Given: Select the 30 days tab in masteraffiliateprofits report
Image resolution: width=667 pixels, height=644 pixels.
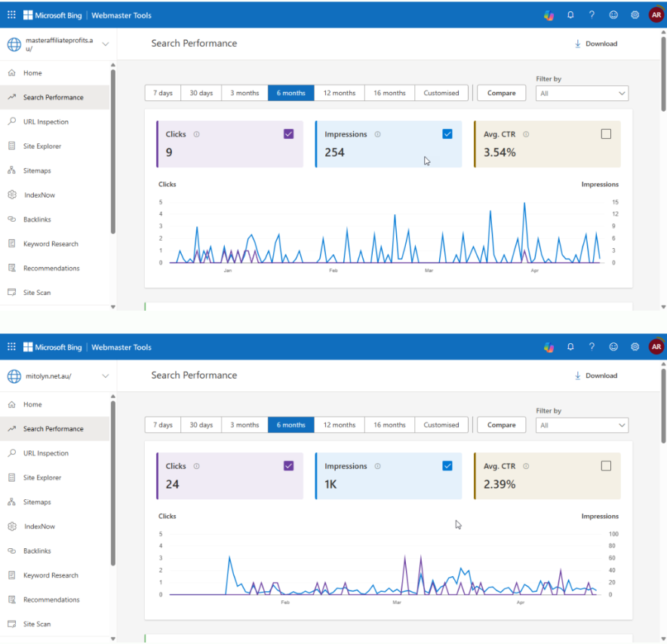Looking at the screenshot, I should [x=201, y=93].
